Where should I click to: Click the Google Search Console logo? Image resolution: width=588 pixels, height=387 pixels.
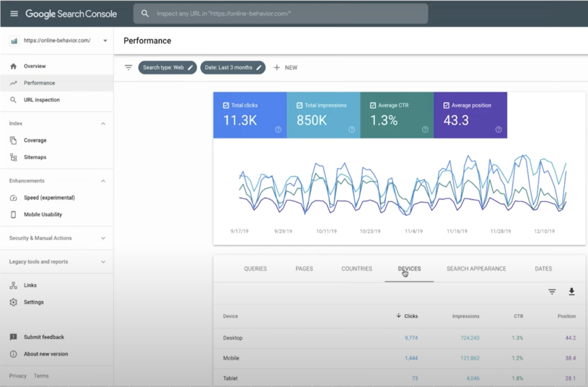point(71,14)
